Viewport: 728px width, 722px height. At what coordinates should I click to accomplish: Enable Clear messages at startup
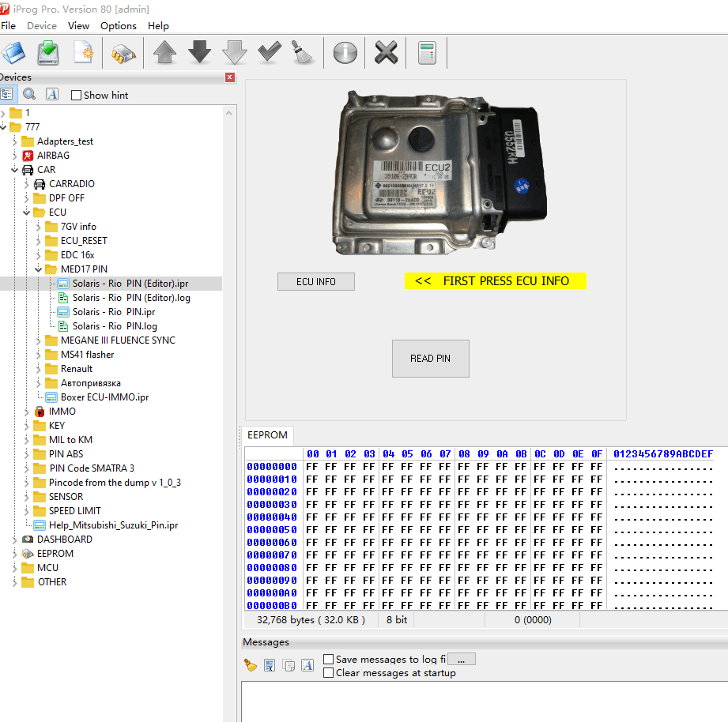pos(328,673)
